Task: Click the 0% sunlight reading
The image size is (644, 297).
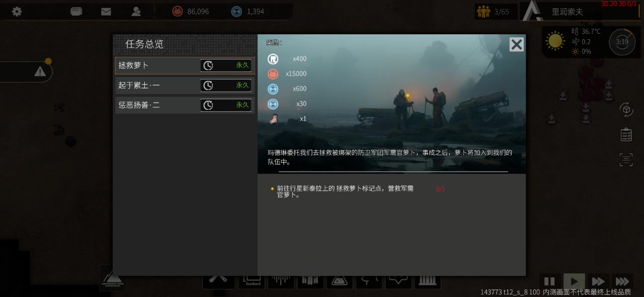Action: pyautogui.click(x=586, y=51)
